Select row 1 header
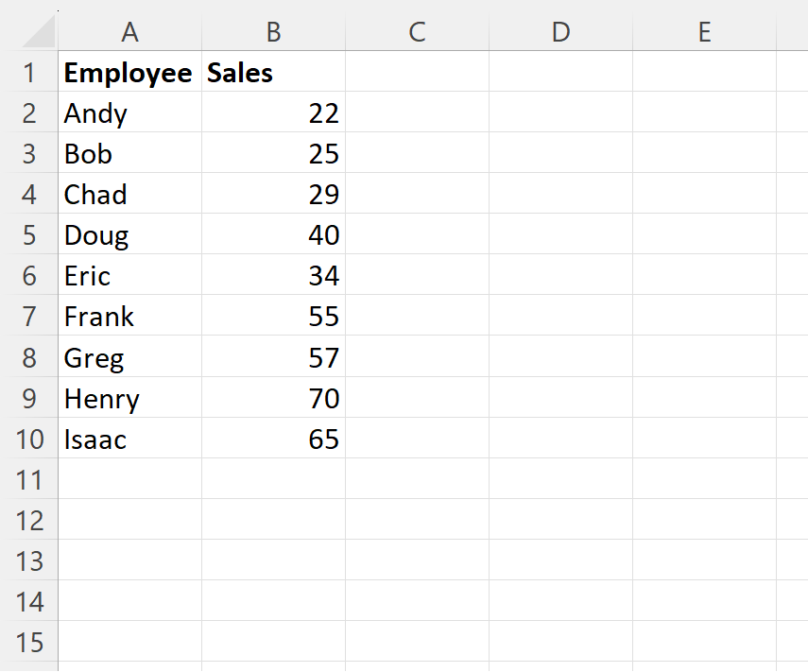This screenshot has height=672, width=808. 31,73
